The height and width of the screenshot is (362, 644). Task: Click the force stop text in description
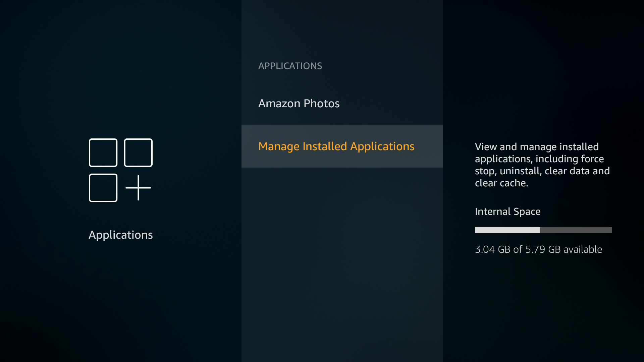click(x=592, y=159)
